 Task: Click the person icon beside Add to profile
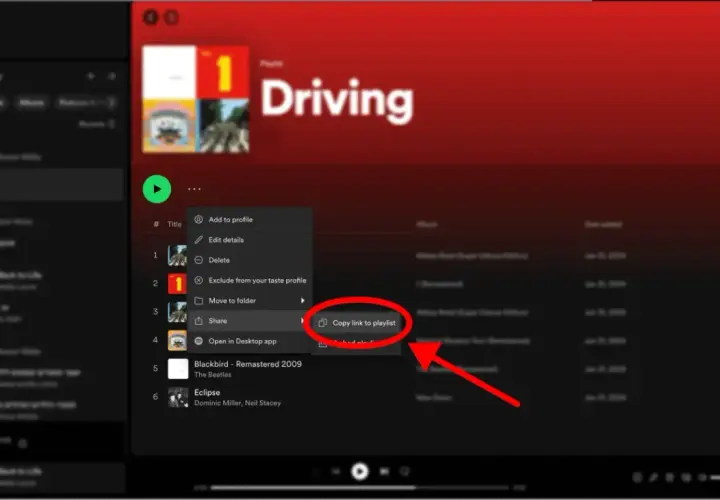[198, 219]
